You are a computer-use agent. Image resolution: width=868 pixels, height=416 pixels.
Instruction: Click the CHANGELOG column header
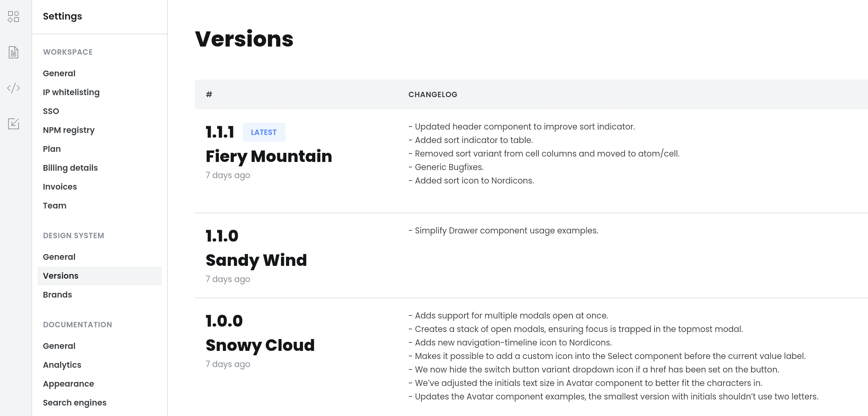click(433, 94)
